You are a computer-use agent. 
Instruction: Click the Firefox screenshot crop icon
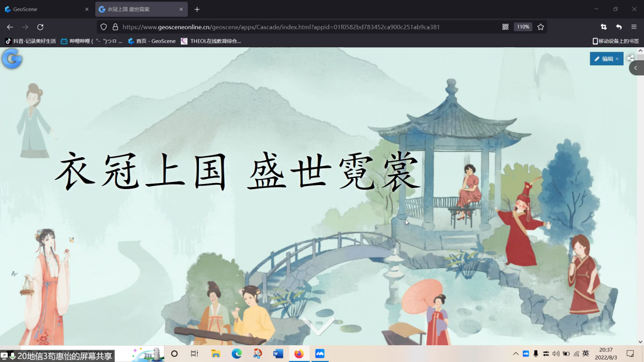[x=603, y=27]
